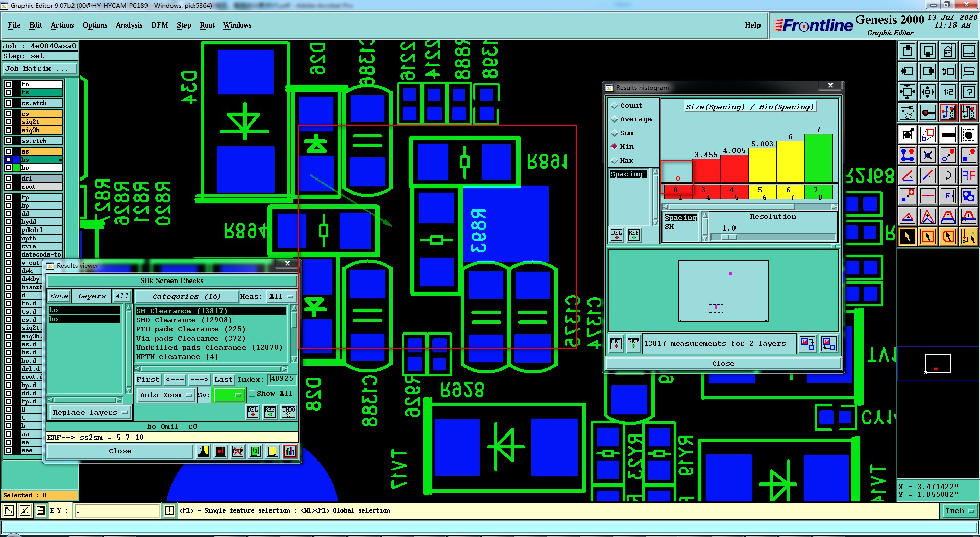Click the REF icon in Results viewer
Viewport: 980px width, 537px height.
coord(270,412)
